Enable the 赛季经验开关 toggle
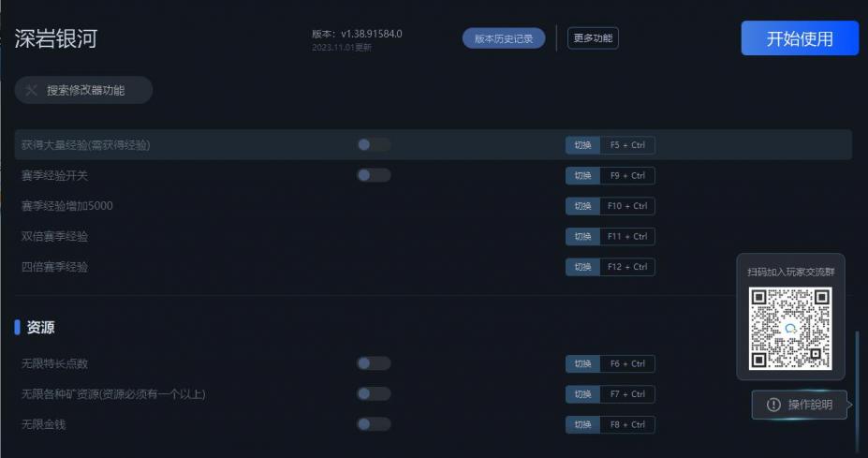Screen dimensions: 868x458 (374, 175)
